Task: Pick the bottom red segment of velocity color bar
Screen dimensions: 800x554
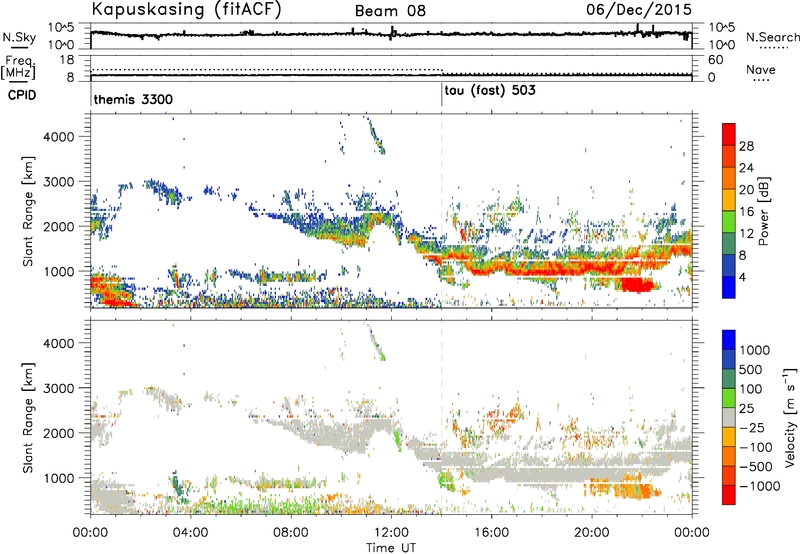Action: (729, 495)
